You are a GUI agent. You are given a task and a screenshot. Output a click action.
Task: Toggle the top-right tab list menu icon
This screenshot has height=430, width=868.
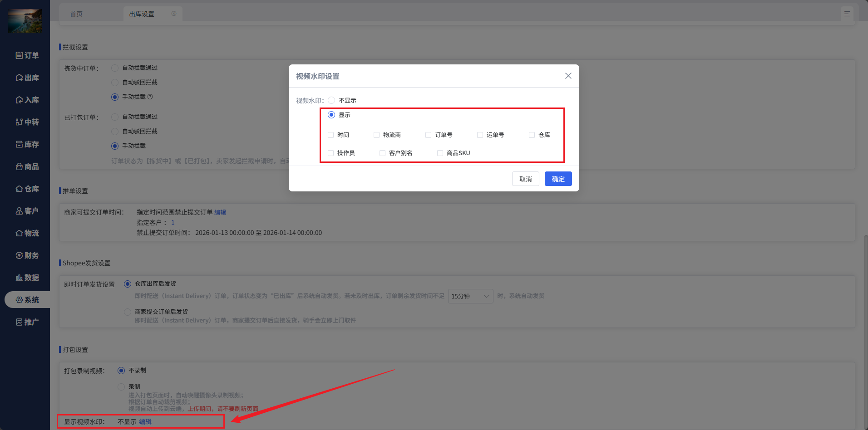(847, 14)
